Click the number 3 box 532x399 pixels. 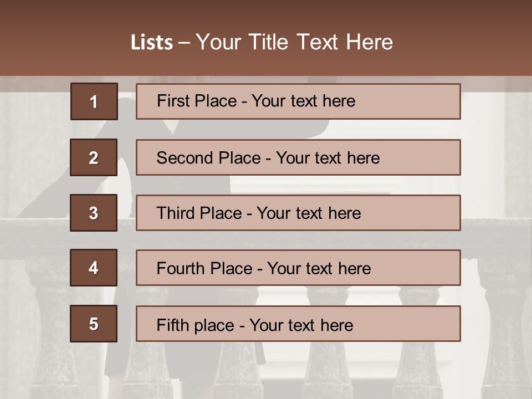tap(94, 213)
